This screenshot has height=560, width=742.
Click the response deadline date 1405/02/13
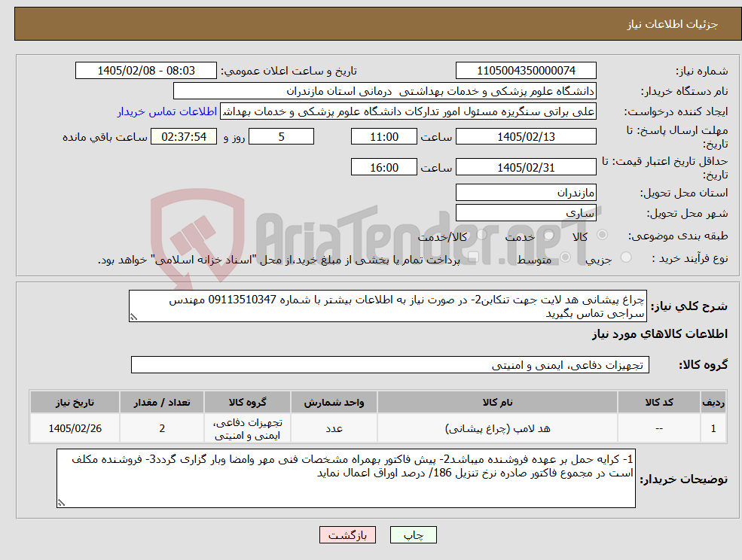point(526,137)
